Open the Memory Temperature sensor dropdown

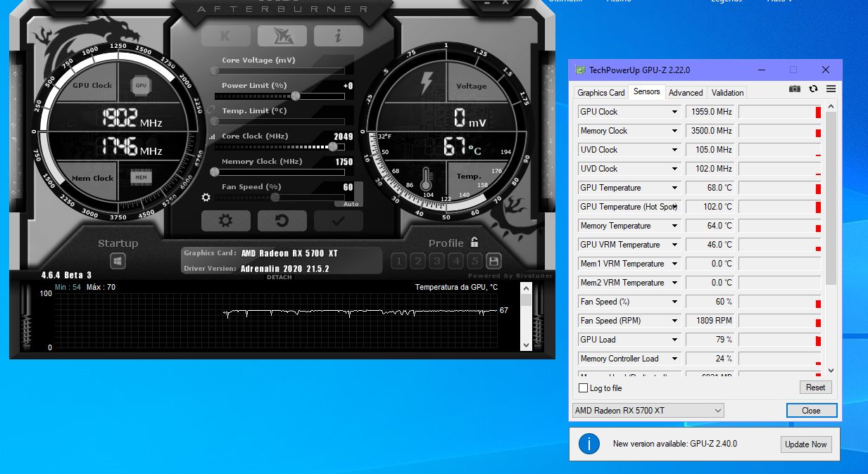click(674, 226)
